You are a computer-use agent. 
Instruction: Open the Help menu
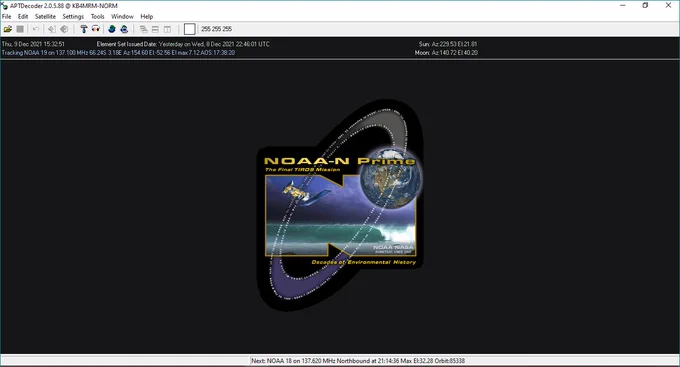tap(147, 16)
